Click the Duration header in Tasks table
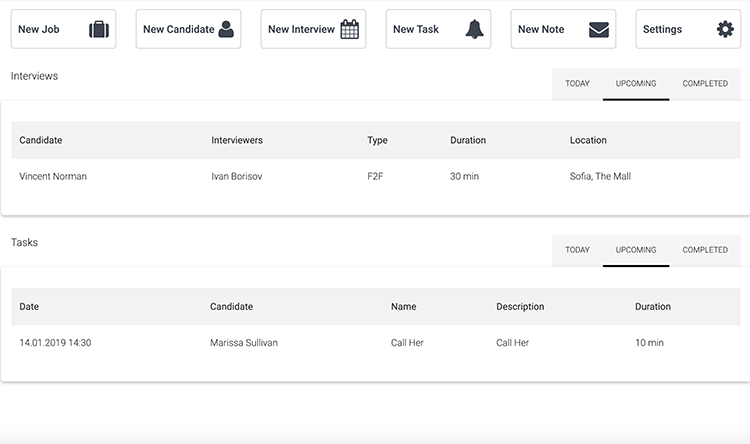Viewport: 750px width, 444px height. pyautogui.click(x=652, y=307)
